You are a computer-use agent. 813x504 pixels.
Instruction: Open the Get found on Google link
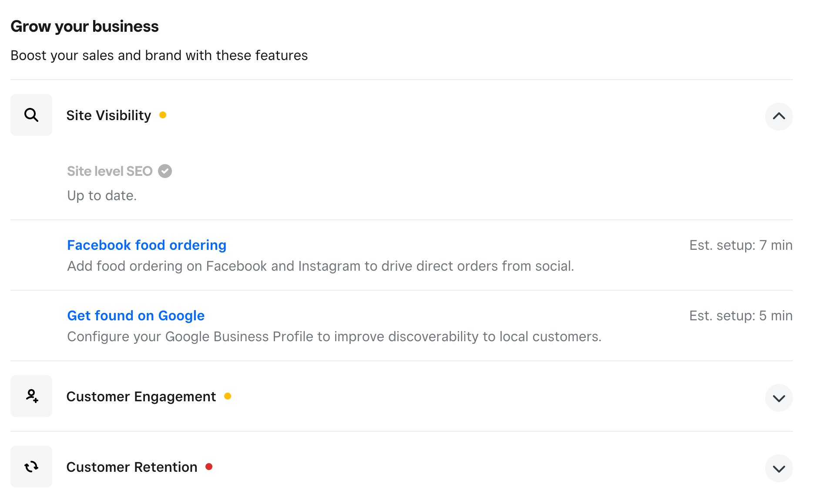(136, 316)
